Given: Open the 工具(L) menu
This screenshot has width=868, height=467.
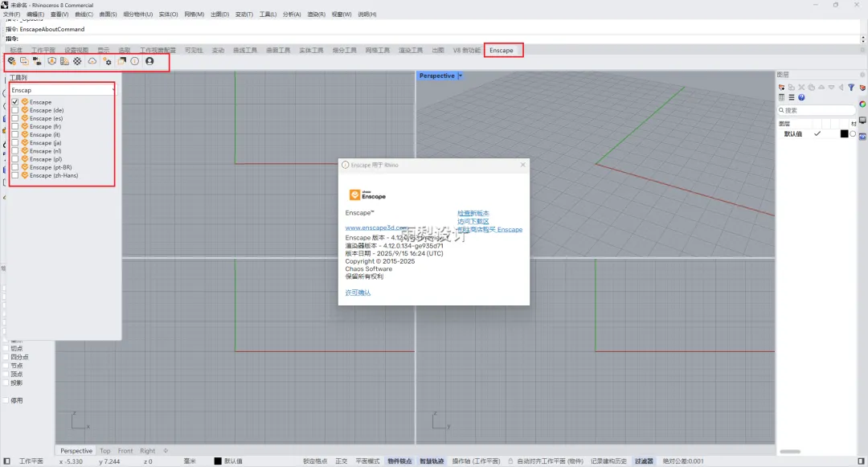Looking at the screenshot, I should coord(268,14).
